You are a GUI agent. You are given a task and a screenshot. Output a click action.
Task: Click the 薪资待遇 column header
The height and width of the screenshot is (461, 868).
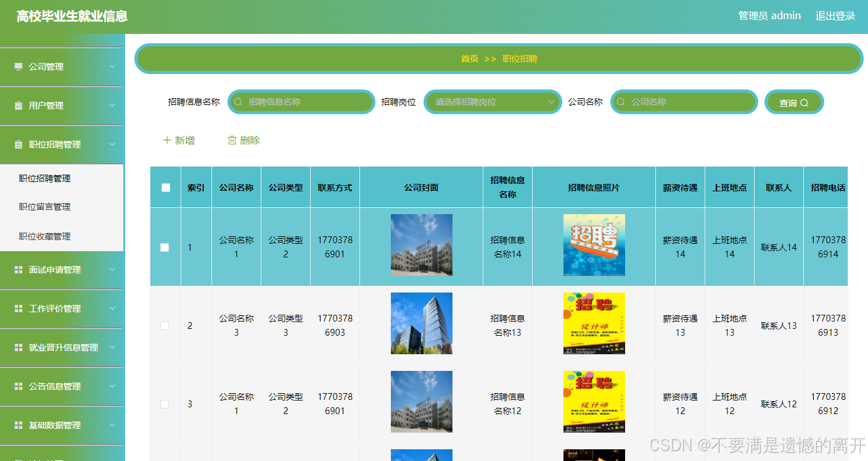pyautogui.click(x=680, y=188)
